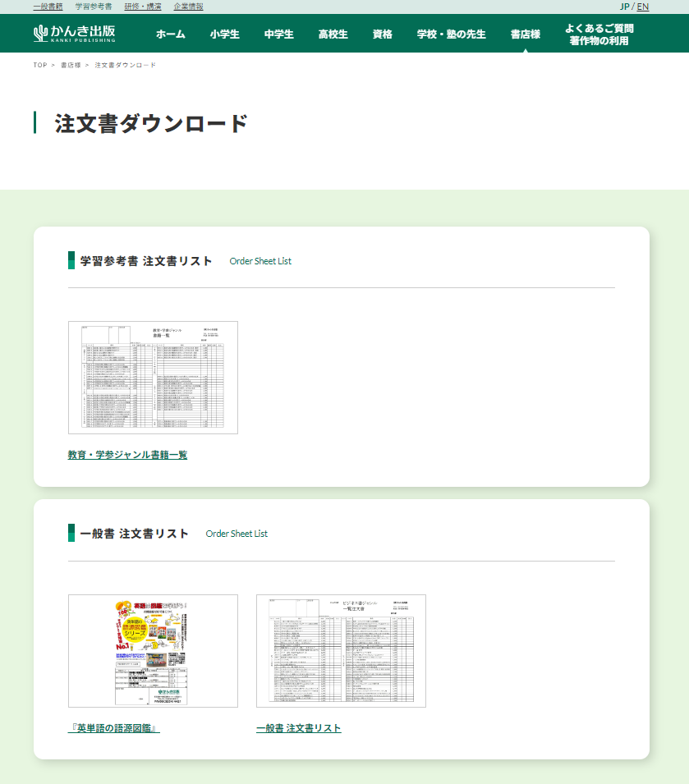Go to TOP in the breadcrumb
The height and width of the screenshot is (784, 689).
[x=40, y=65]
